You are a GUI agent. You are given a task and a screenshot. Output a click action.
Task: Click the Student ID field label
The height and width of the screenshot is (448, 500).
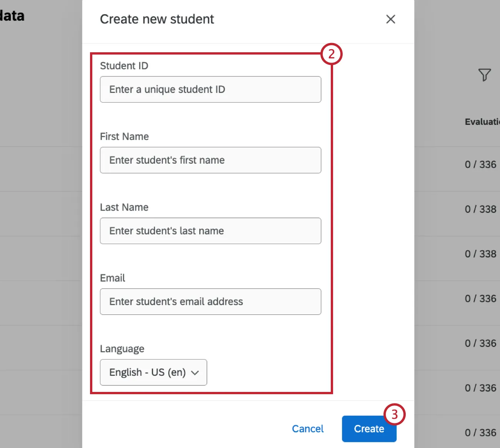[124, 66]
